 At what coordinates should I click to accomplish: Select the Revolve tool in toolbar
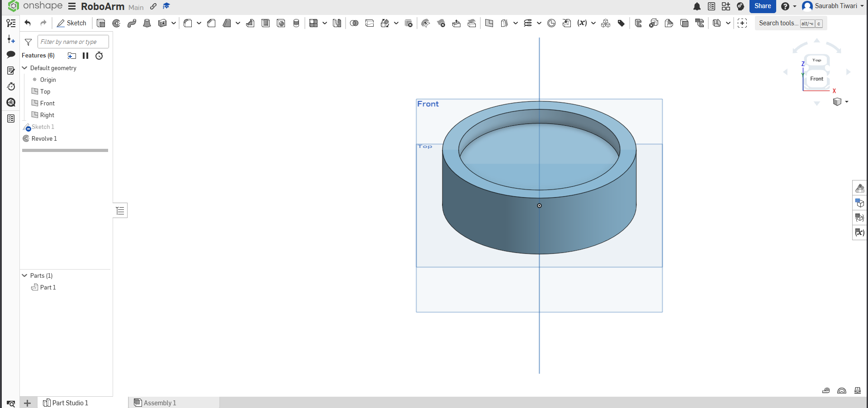[116, 23]
